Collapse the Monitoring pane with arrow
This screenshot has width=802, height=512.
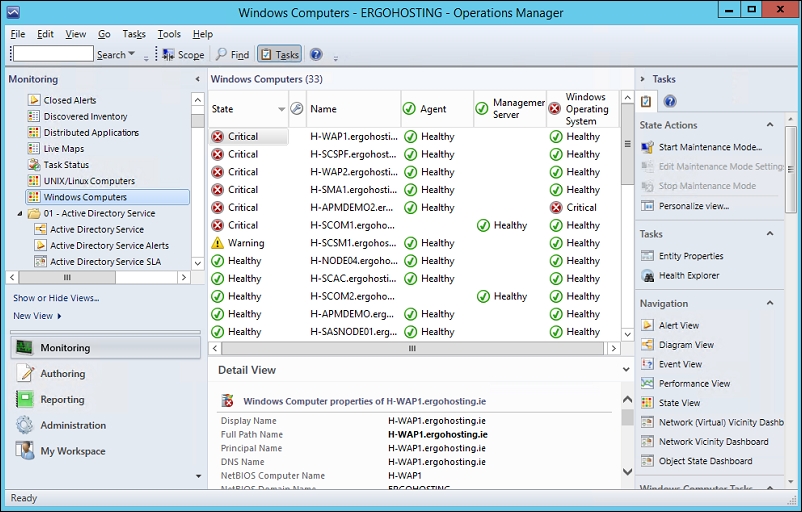pos(197,79)
